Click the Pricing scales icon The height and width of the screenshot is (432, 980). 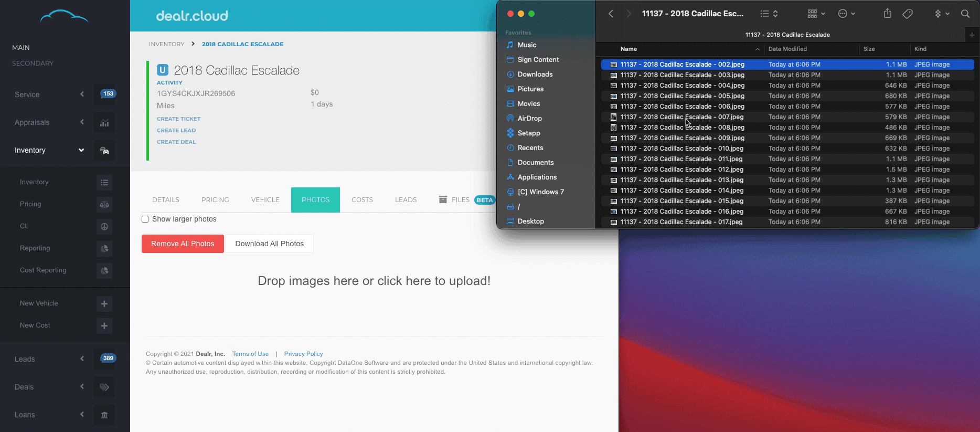(x=104, y=205)
